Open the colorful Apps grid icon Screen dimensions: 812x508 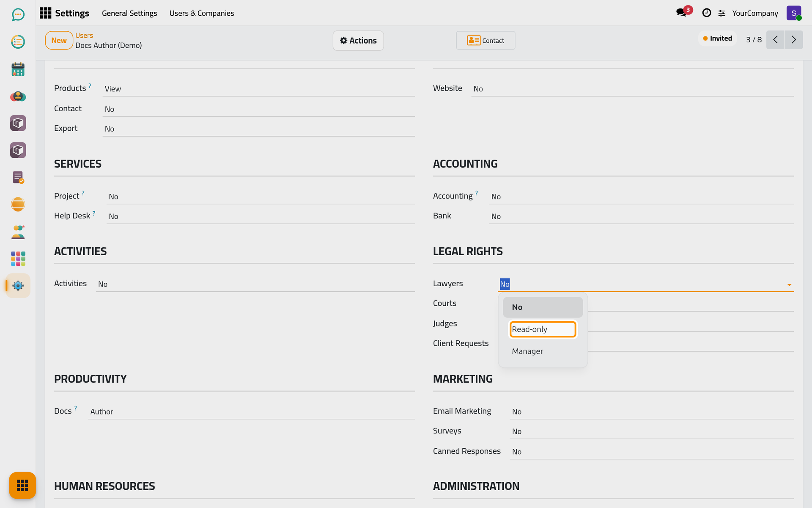tap(18, 259)
